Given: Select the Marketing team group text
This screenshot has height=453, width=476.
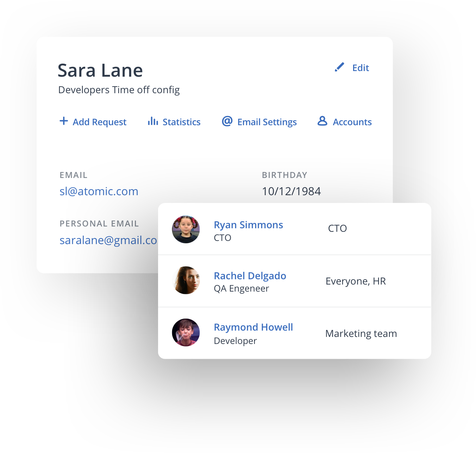Looking at the screenshot, I should [x=361, y=333].
